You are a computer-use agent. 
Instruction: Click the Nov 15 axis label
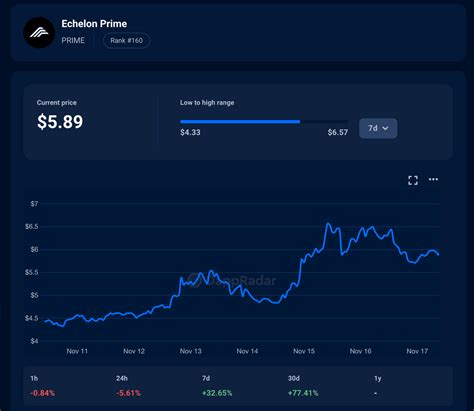click(x=304, y=351)
